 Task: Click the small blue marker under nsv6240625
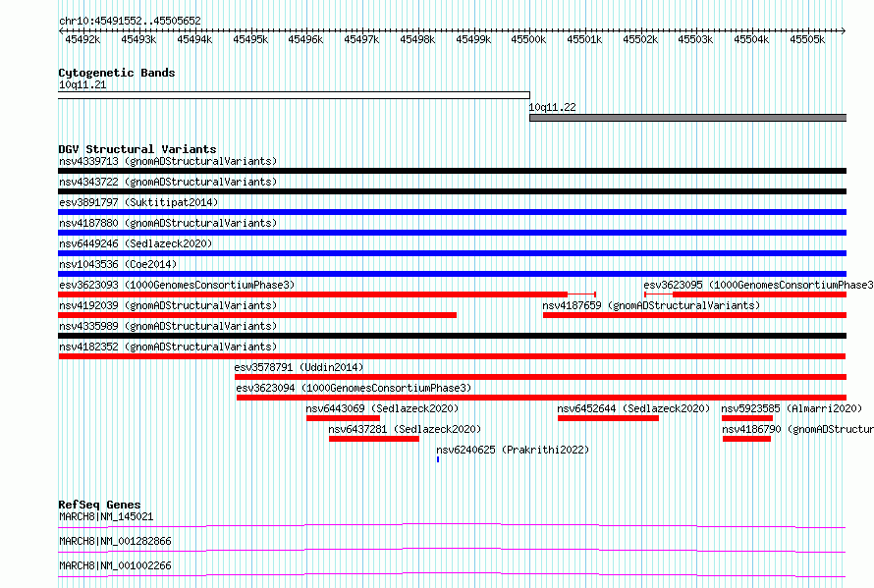pos(438,459)
